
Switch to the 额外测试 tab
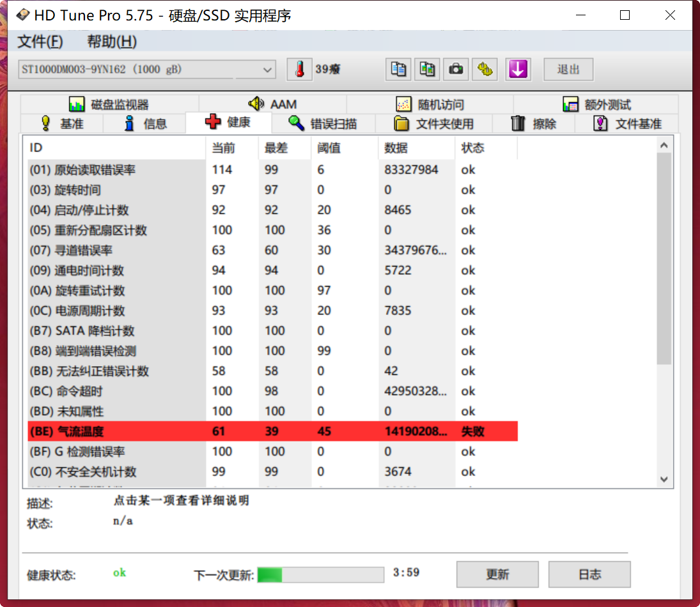(596, 104)
